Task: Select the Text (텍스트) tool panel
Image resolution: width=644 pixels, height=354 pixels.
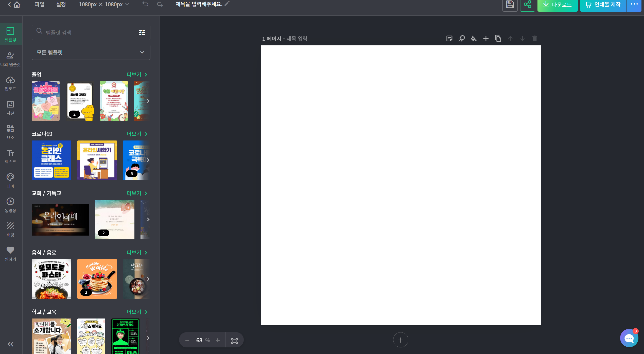Action: pyautogui.click(x=10, y=156)
